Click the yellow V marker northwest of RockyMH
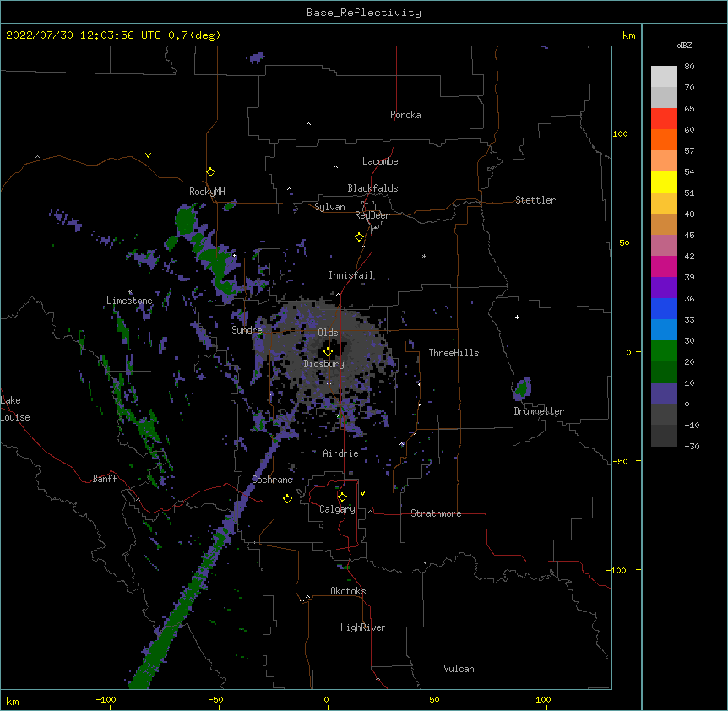 point(148,155)
